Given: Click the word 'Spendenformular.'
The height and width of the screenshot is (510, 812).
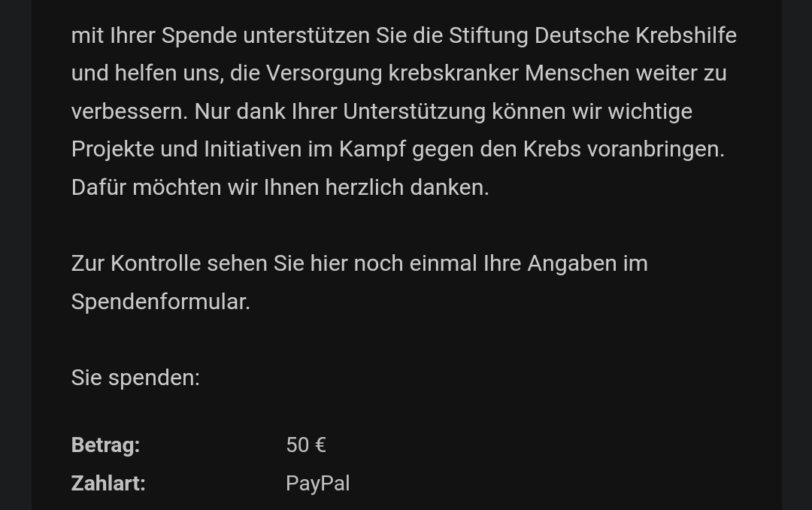Looking at the screenshot, I should click(x=161, y=302).
